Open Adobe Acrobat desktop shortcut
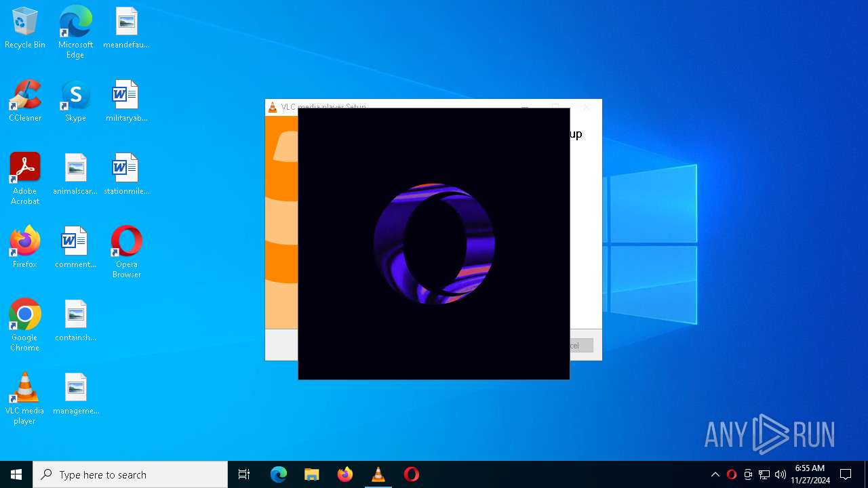The image size is (868, 488). pos(25,179)
